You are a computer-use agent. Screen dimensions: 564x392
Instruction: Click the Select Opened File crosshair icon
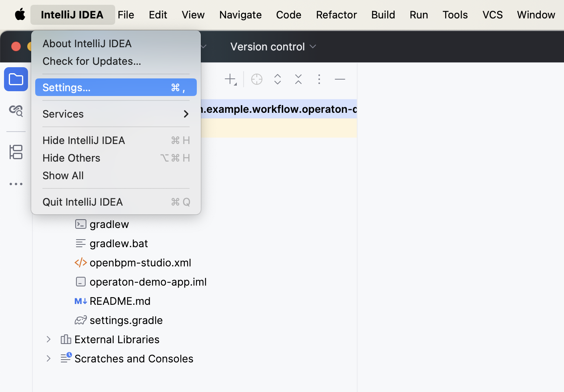coord(257,79)
